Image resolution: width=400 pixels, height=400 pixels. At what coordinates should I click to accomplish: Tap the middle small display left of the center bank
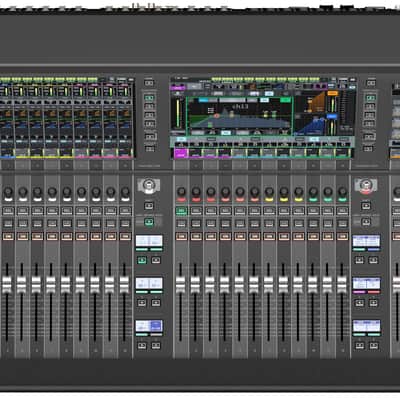coord(149,283)
